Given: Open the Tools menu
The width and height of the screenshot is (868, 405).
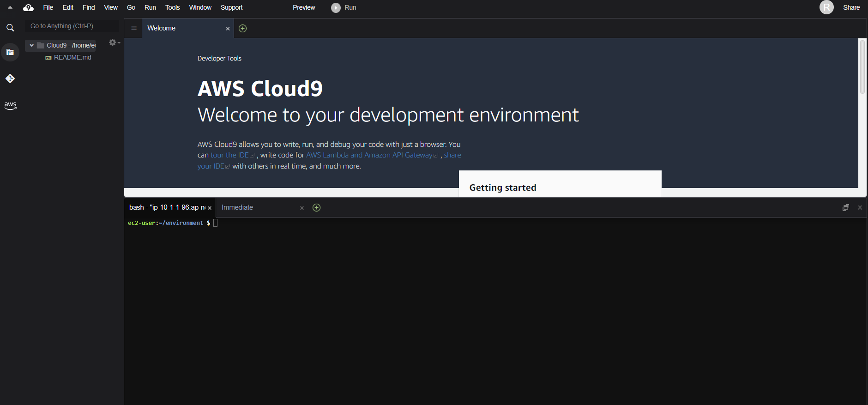Looking at the screenshot, I should click(173, 7).
